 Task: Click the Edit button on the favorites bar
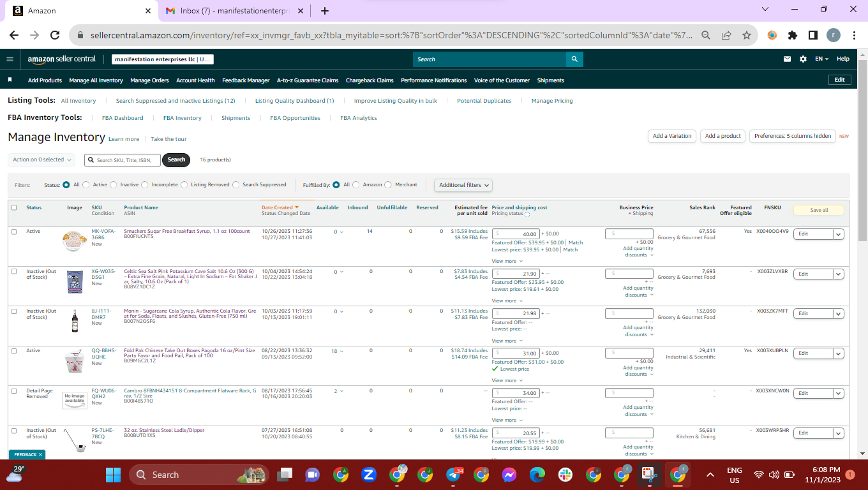tap(839, 80)
